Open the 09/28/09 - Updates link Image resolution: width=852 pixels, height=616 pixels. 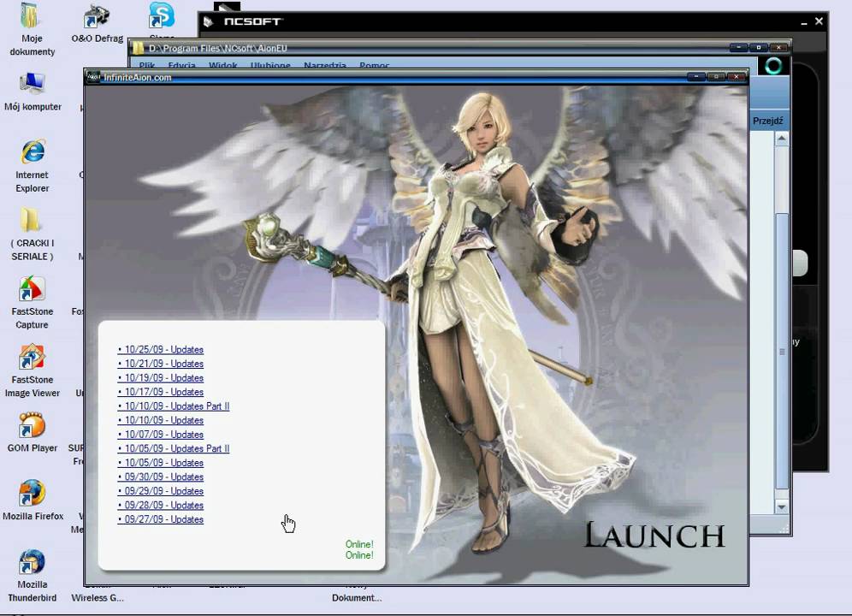(160, 505)
